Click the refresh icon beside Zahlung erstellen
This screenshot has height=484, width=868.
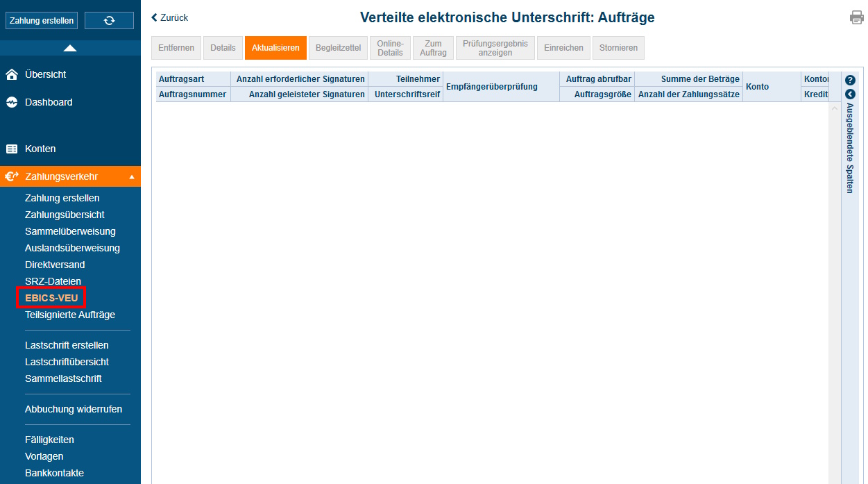109,19
